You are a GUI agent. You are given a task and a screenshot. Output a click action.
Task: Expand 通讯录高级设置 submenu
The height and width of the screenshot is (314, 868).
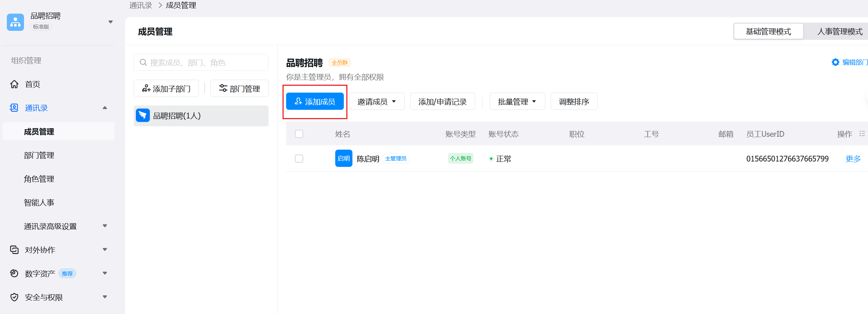pyautogui.click(x=105, y=226)
